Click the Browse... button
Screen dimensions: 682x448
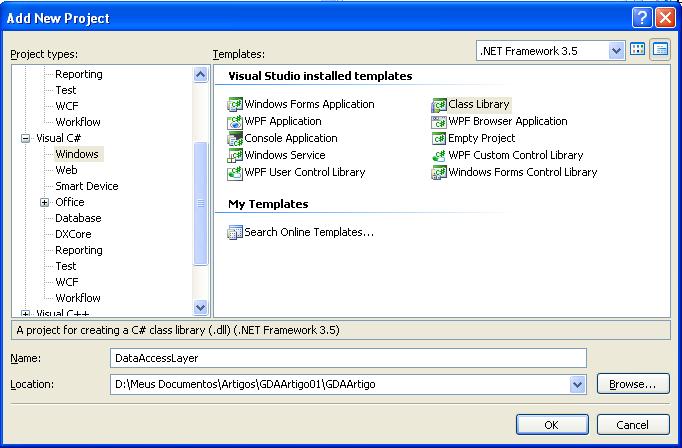632,384
